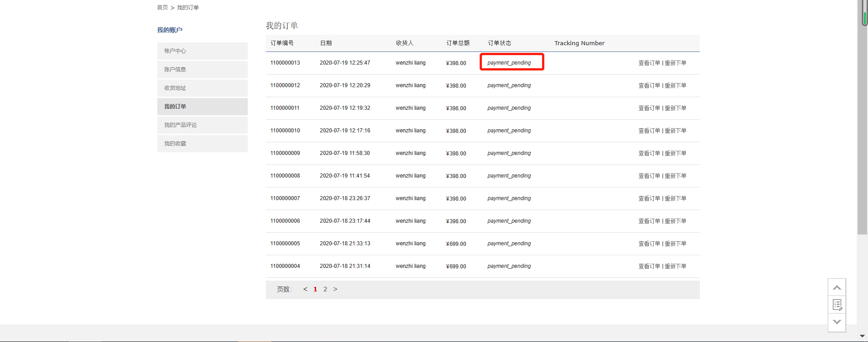
Task: View order 1100000013 via 查看订单
Action: coord(649,63)
